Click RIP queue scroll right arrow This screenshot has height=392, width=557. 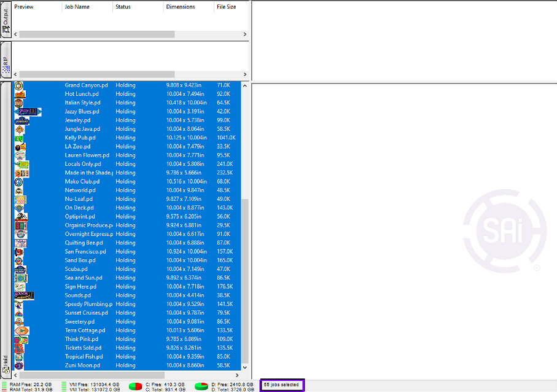[245, 74]
